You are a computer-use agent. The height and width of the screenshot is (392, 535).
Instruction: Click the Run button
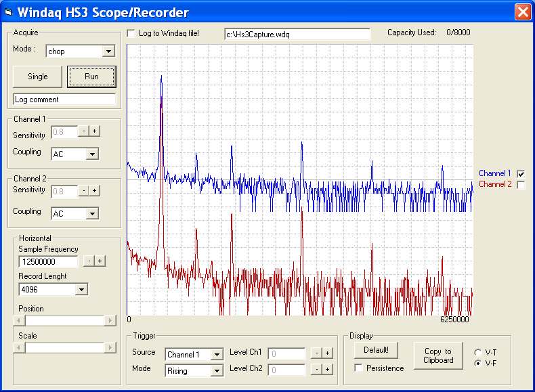point(91,77)
